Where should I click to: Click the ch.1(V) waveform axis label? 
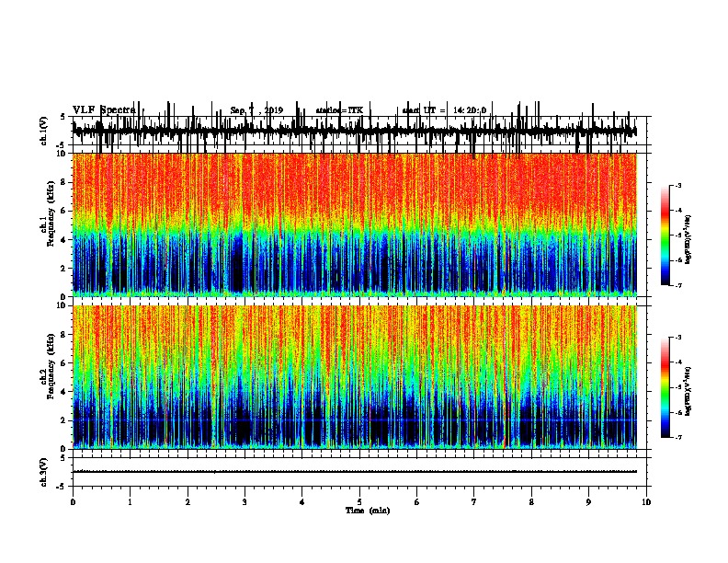point(44,131)
